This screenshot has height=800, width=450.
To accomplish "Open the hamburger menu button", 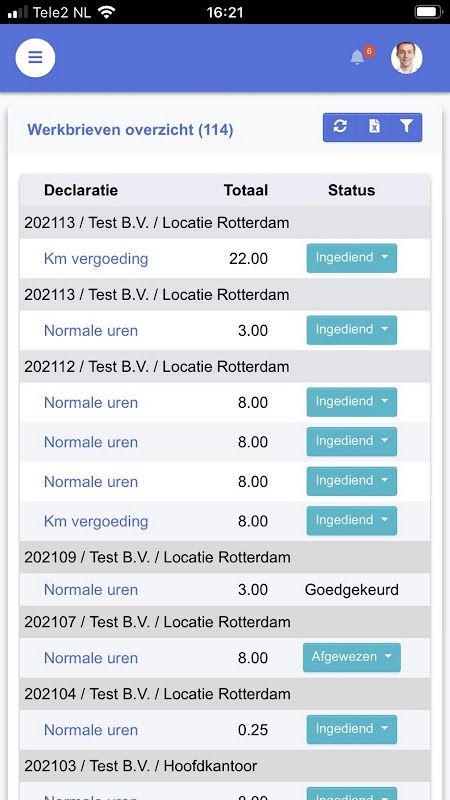I will tap(35, 58).
